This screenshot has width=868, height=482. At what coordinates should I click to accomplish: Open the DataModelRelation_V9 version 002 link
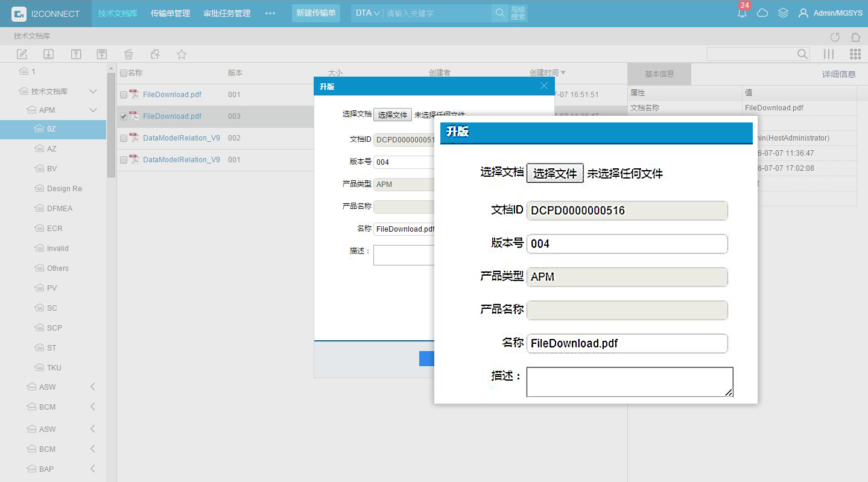[x=182, y=138]
